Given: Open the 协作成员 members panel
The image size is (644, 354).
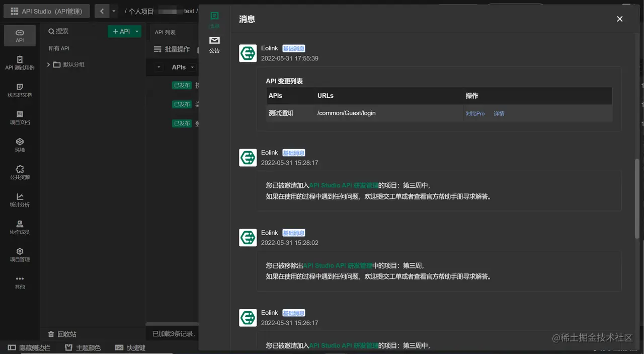Looking at the screenshot, I should [20, 228].
